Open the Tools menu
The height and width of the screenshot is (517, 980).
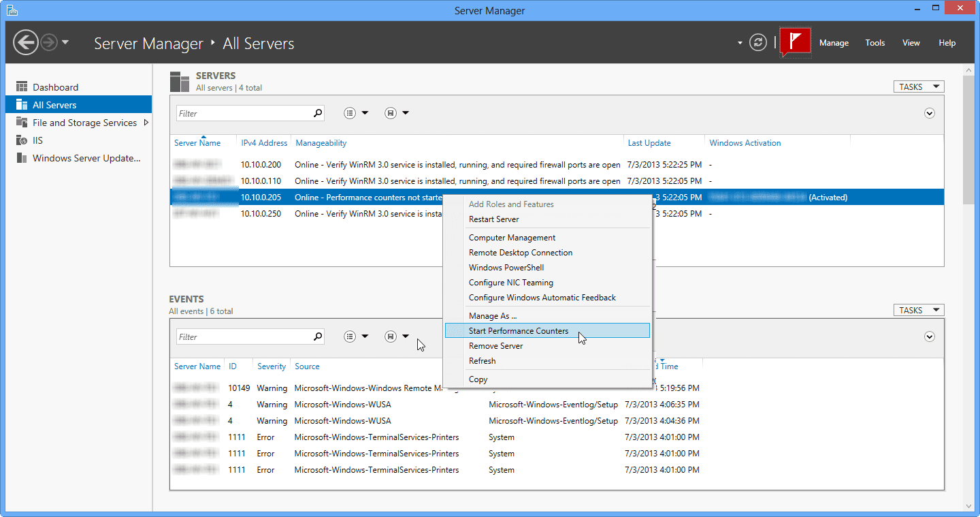(875, 43)
